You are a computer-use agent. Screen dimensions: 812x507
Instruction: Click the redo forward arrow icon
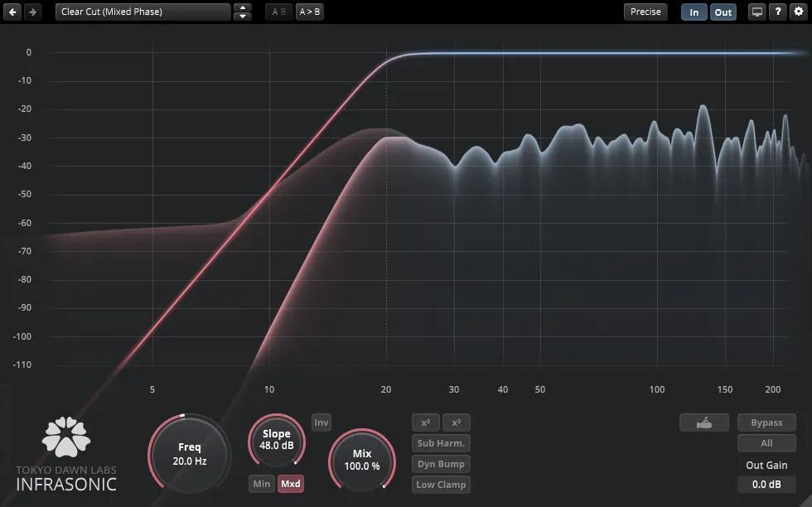pyautogui.click(x=32, y=12)
